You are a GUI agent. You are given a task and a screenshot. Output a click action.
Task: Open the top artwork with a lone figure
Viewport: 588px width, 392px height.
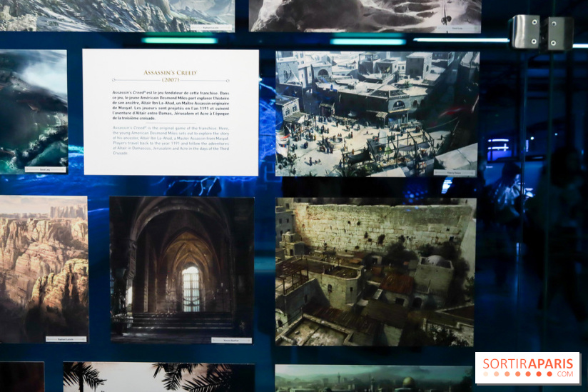pyautogui.click(x=365, y=16)
